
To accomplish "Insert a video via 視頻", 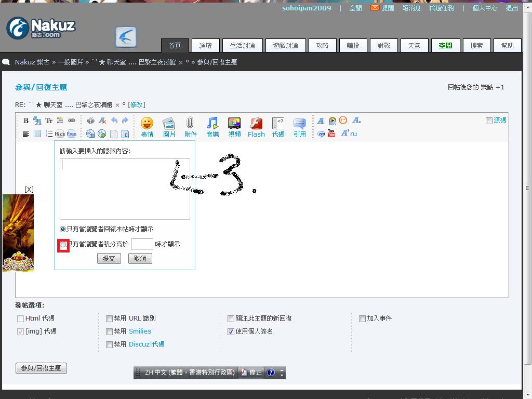I will click(234, 128).
